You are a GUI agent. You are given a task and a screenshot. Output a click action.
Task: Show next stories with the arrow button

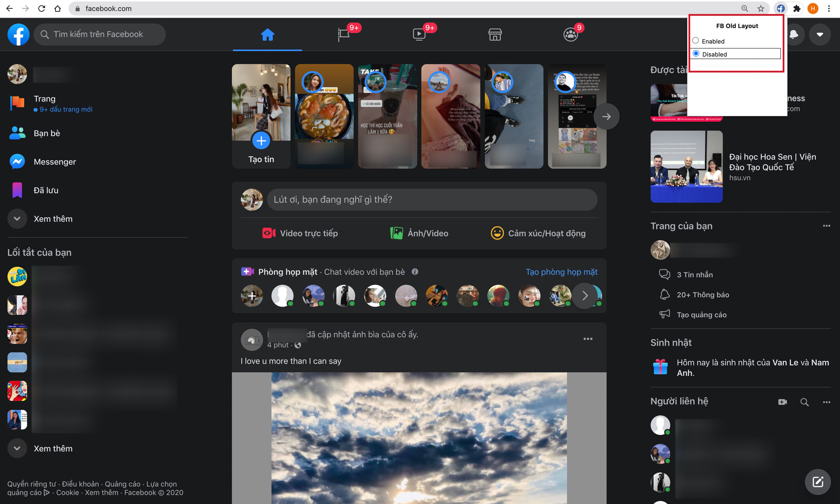pyautogui.click(x=606, y=116)
